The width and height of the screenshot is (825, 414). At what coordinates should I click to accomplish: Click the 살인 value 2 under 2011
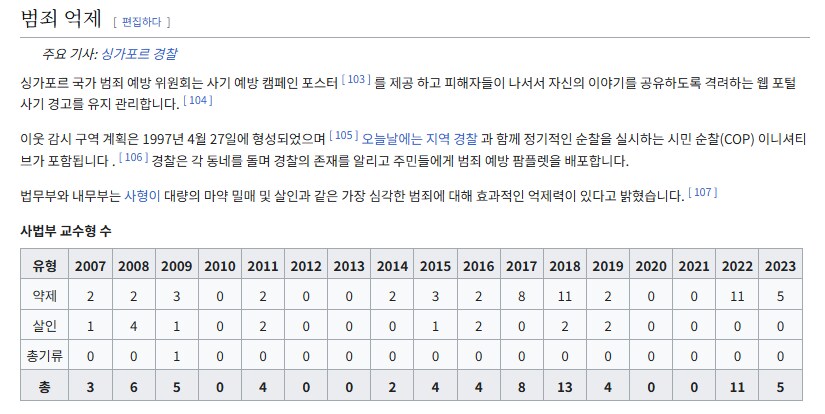click(x=263, y=325)
